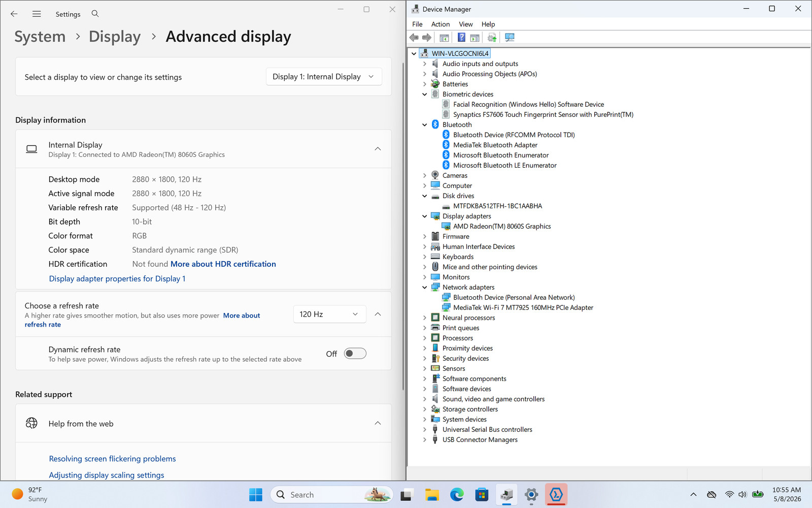812x508 pixels.
Task: Click the taskbar Search box
Action: coord(332,494)
